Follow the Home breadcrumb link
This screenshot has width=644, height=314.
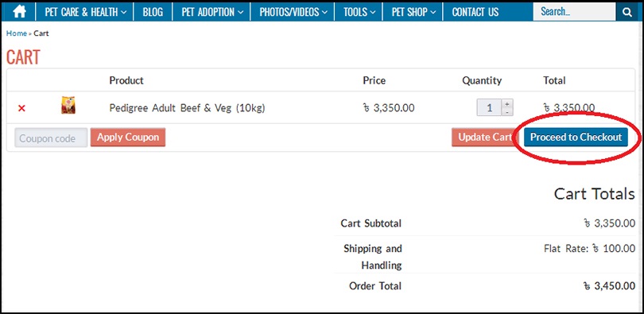pos(17,33)
